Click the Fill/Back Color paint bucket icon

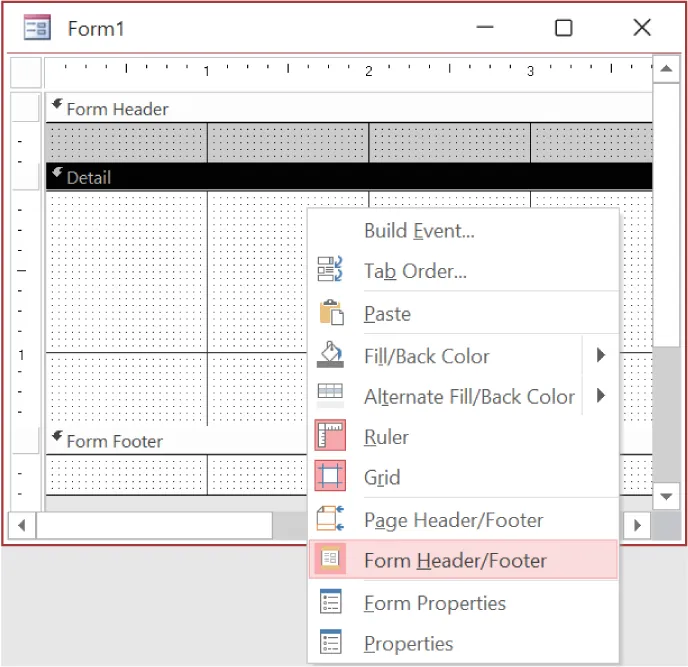point(330,355)
